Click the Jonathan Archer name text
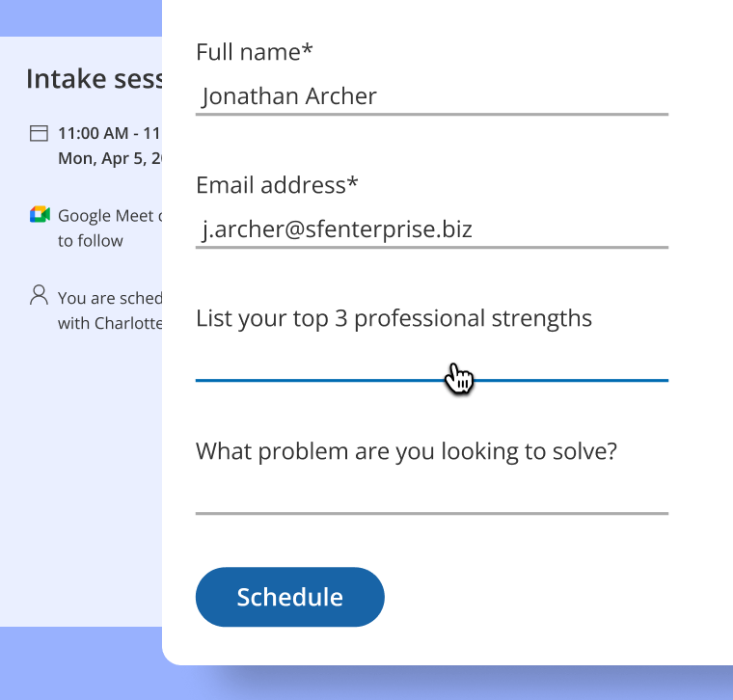 (289, 96)
